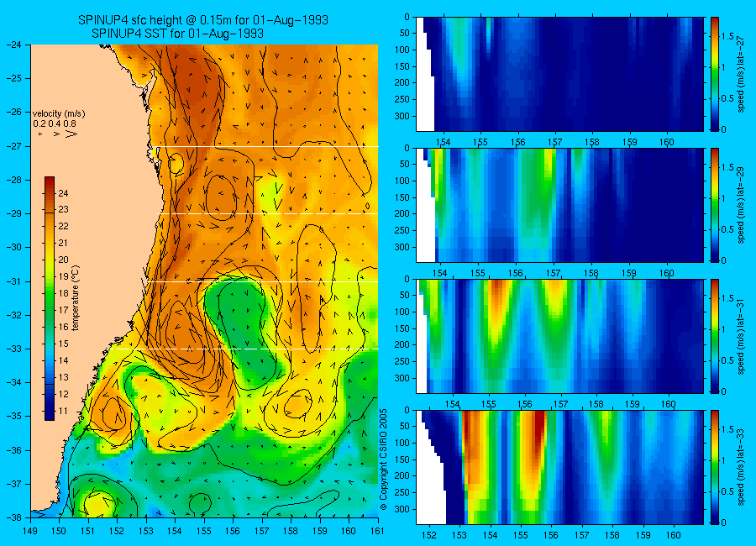This screenshot has height=546, width=756.
Task: Click the -24 latitude tick on the map axis
Action: click(13, 45)
